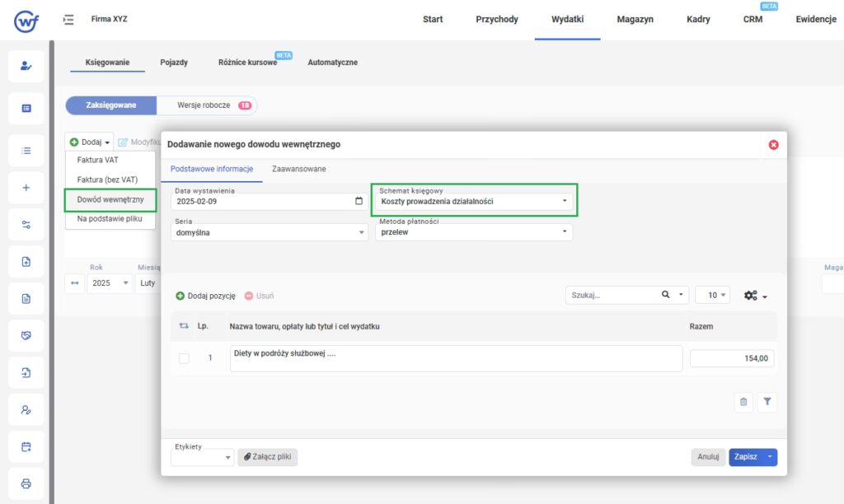Screen dimensions: 844x504
Task: Expand the Schemat księgowy dropdown
Action: pyautogui.click(x=475, y=201)
